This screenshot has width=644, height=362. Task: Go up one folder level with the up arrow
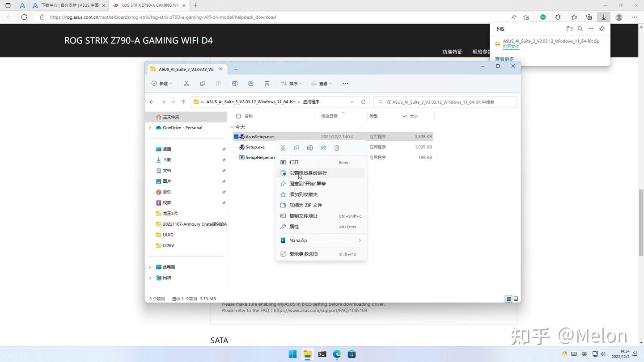point(183,102)
